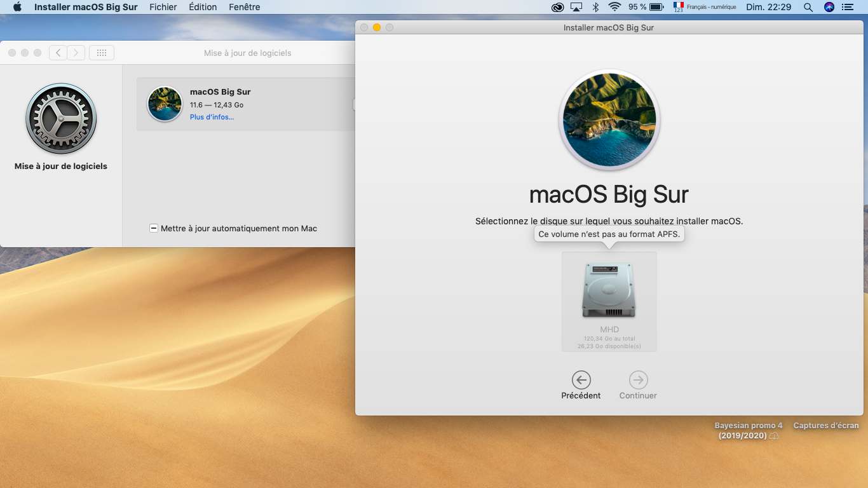Click the Siri icon in menu bar
Viewport: 868px width, 488px height.
(829, 7)
